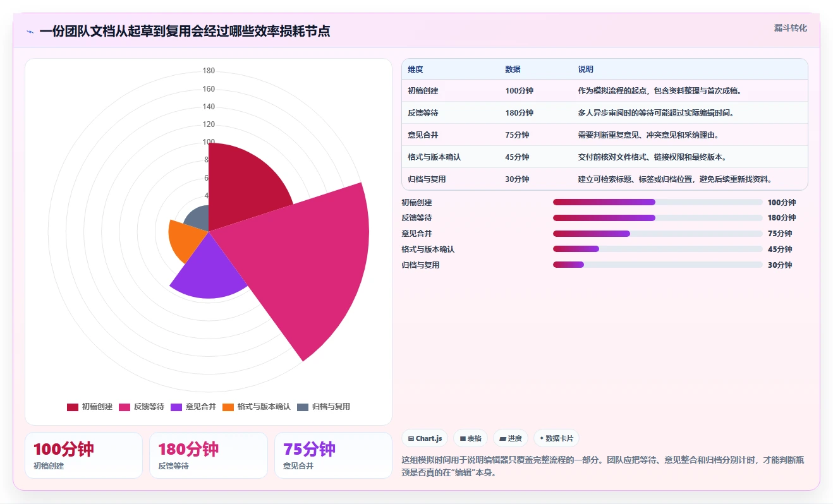Image resolution: width=833 pixels, height=504 pixels.
Task: Click the 初稿创建 progress row label
Action: coord(416,203)
